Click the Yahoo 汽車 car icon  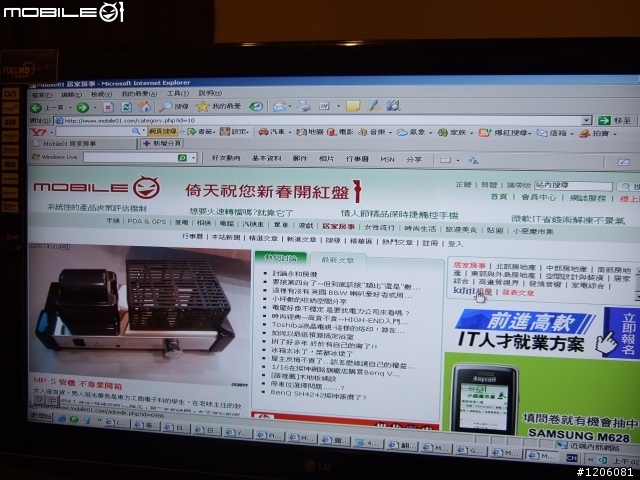pos(264,131)
